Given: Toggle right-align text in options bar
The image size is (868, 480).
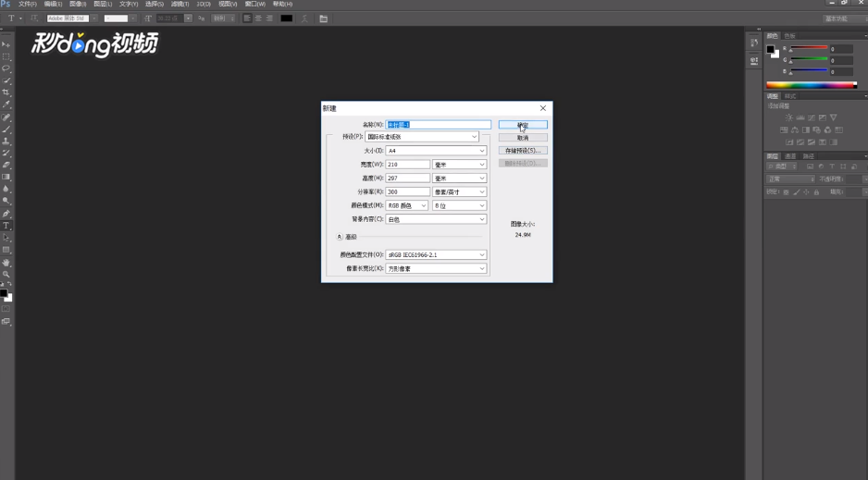Looking at the screenshot, I should coord(268,18).
